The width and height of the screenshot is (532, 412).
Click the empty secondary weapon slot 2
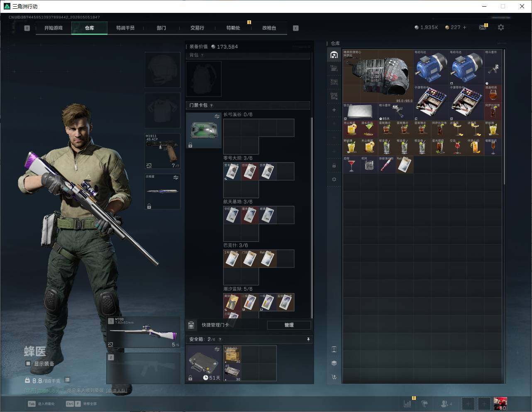point(144,368)
